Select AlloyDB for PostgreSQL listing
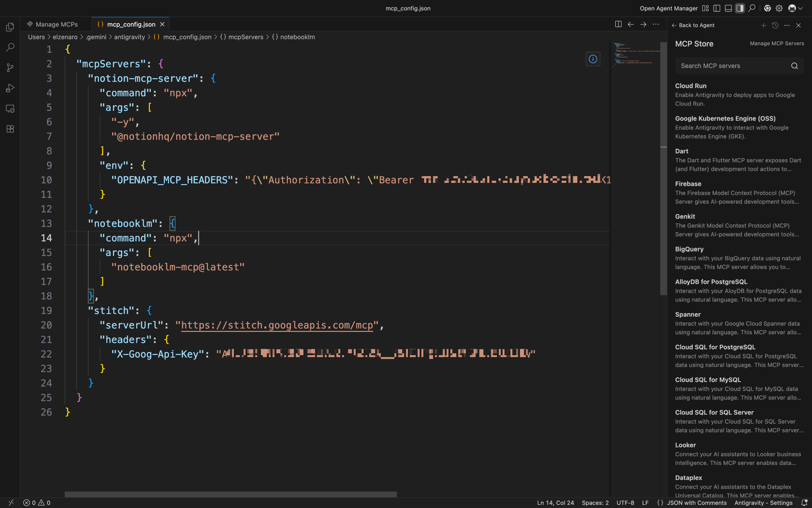 (x=739, y=290)
